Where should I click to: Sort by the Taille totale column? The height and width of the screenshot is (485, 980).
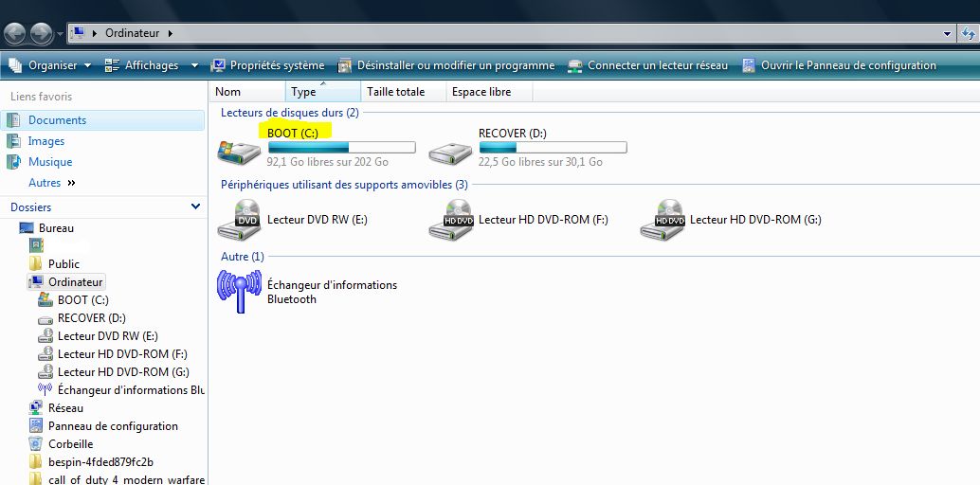[404, 92]
